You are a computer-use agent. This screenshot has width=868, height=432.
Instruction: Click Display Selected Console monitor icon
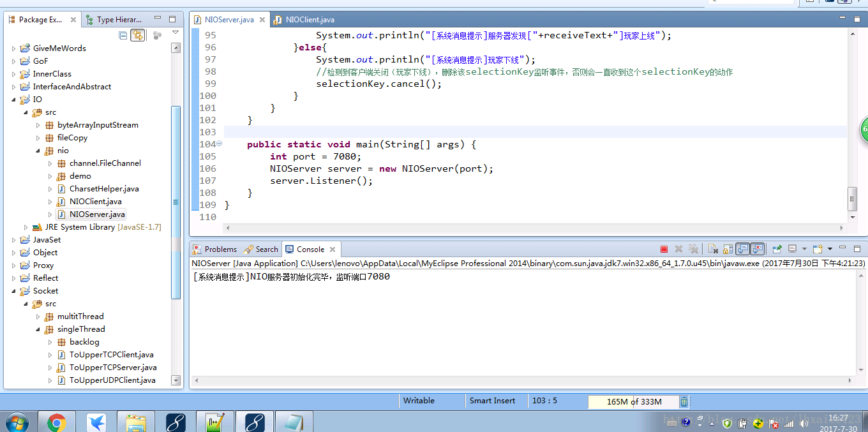click(793, 249)
